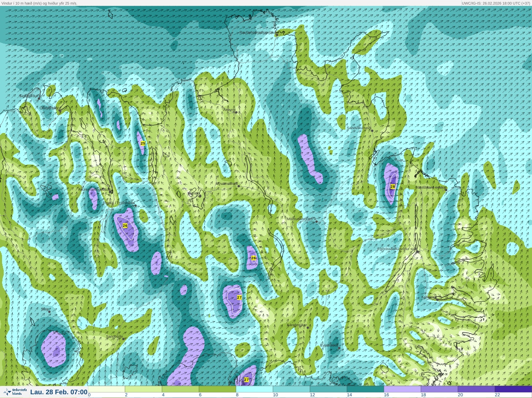
Task: Select the 14–16 m/s legend swatch
Action: [365, 389]
